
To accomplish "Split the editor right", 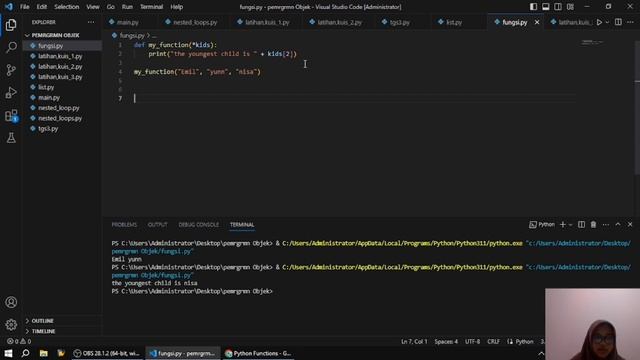I will coord(618,22).
